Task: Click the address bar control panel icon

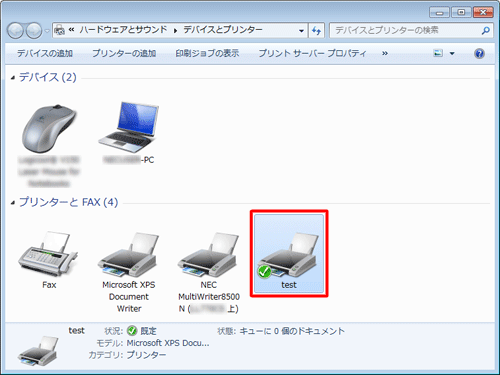Action: pos(59,30)
